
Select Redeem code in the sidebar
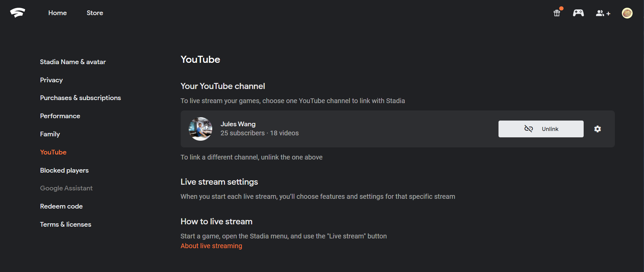tap(61, 206)
